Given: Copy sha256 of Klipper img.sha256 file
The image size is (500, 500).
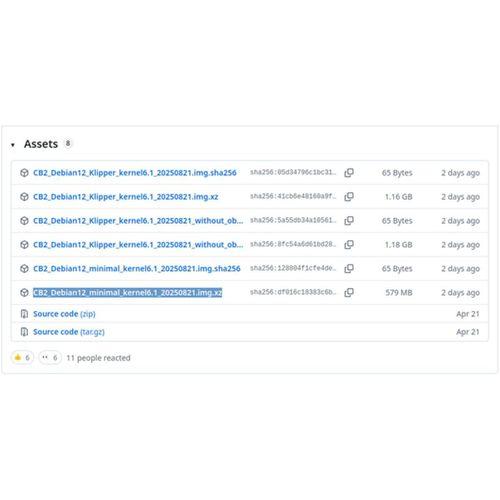Looking at the screenshot, I should [349, 173].
